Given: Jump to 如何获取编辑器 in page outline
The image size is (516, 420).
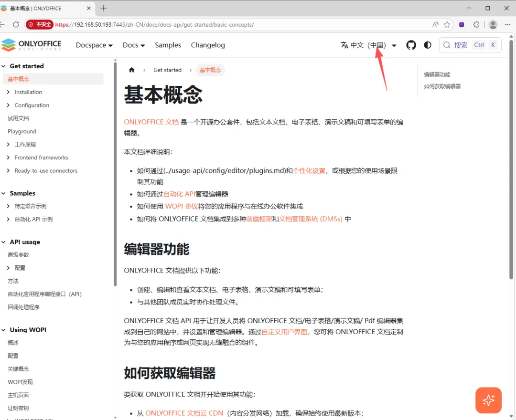Looking at the screenshot, I should 442,86.
